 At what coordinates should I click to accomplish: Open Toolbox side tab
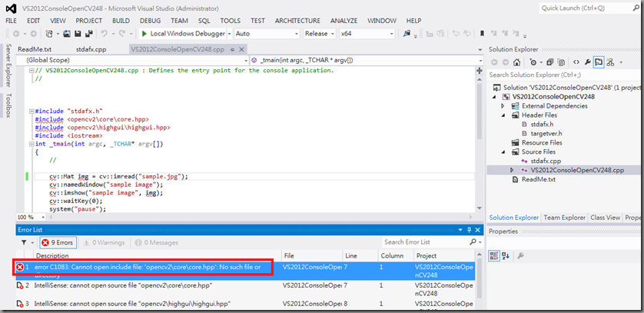click(x=8, y=105)
